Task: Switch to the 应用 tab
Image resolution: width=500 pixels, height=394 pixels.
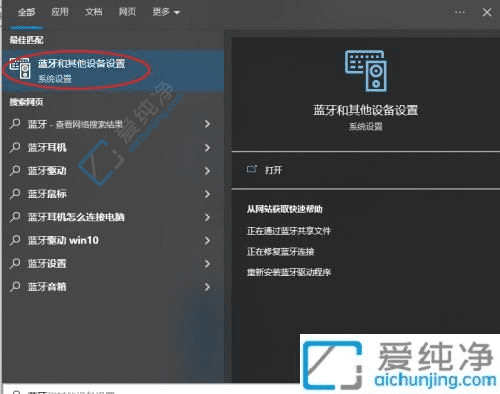Action: [60, 12]
